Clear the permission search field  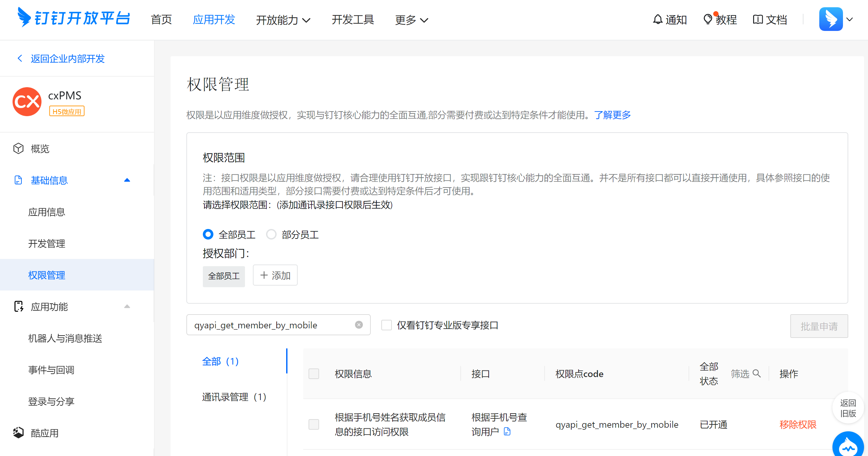359,325
